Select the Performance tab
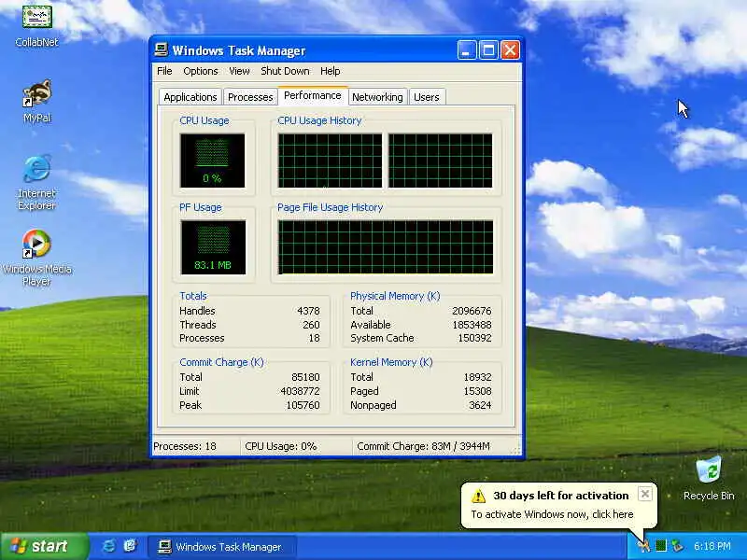This screenshot has width=747, height=560. pos(313,95)
